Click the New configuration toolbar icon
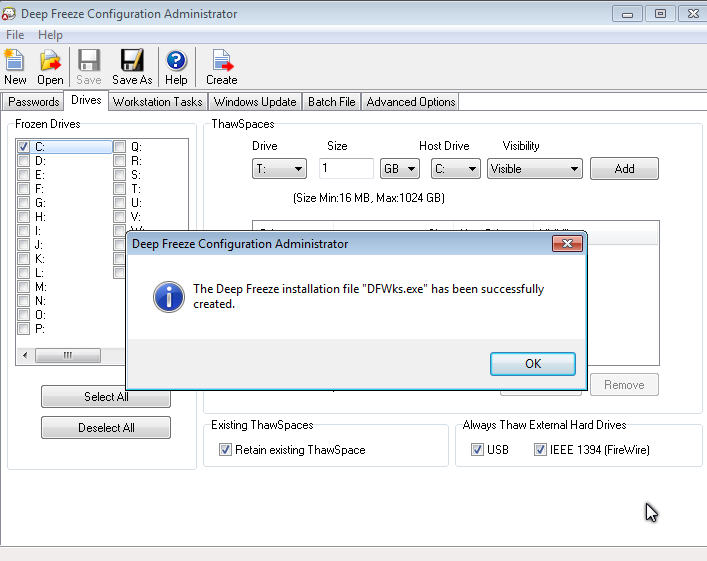Viewport: 707px width, 561px height. tap(15, 67)
